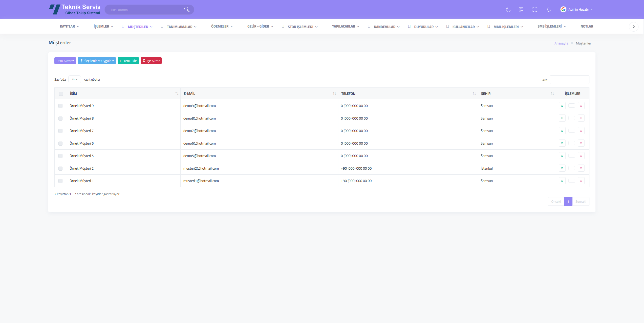Click the Yeni Ekle button
This screenshot has height=323, width=644.
[x=128, y=61]
